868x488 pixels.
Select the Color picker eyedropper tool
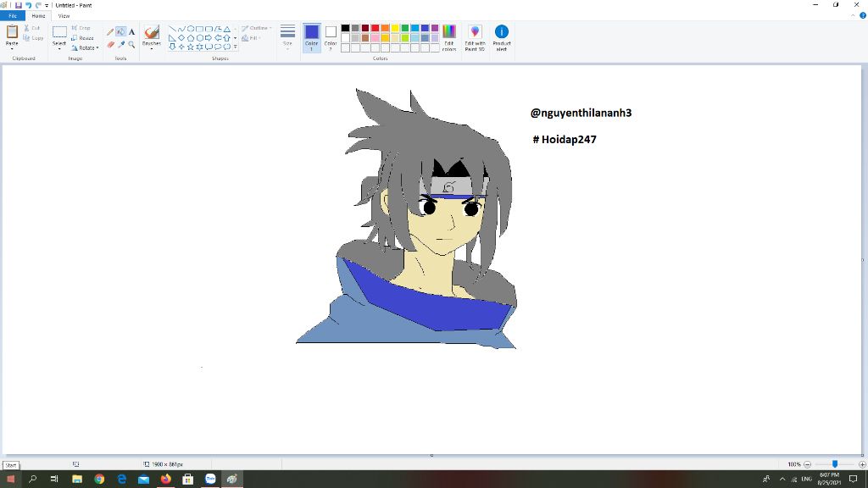click(x=120, y=44)
